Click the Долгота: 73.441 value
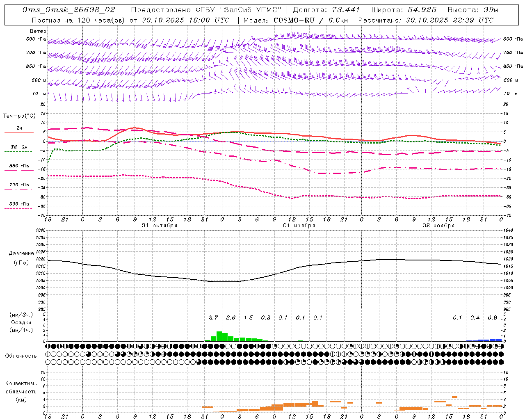 [x=326, y=10]
